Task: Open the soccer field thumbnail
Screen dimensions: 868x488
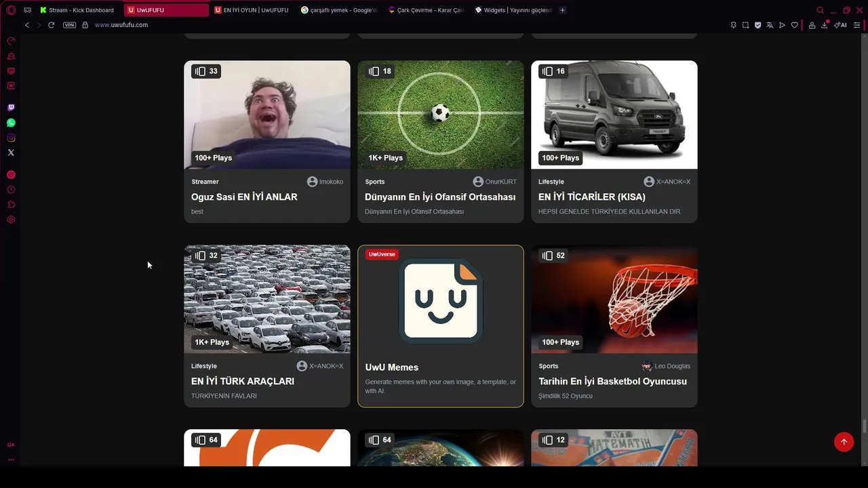Action: coord(441,115)
